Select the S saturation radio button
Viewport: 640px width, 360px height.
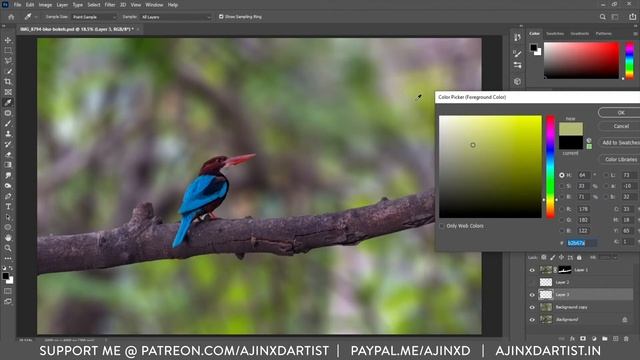click(x=562, y=186)
